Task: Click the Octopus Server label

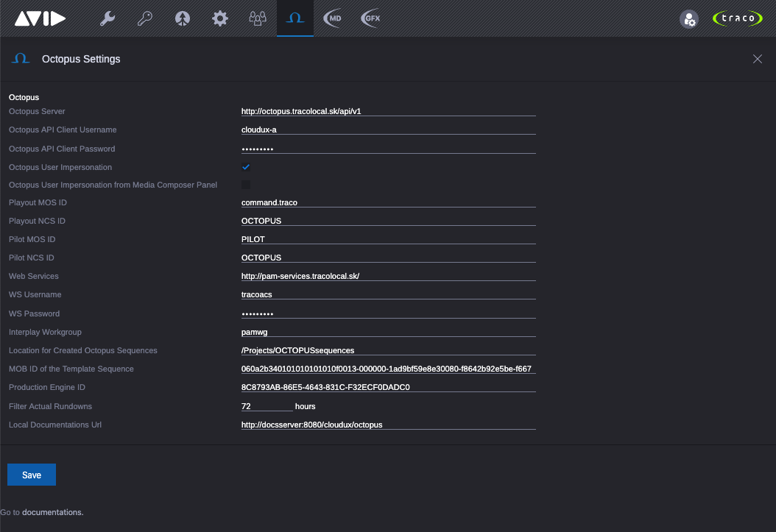Action: point(37,111)
